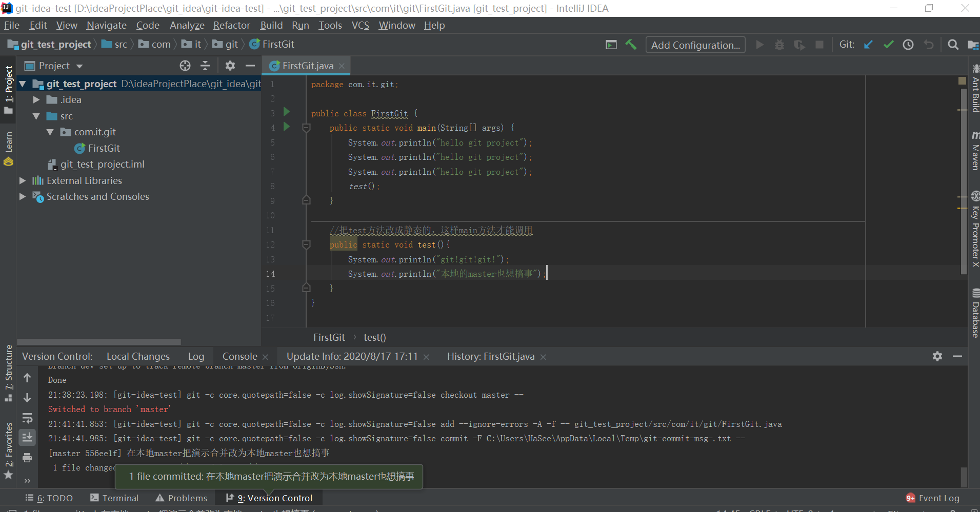The width and height of the screenshot is (980, 512).
Task: Open 6: TODO tool window button
Action: click(x=49, y=498)
